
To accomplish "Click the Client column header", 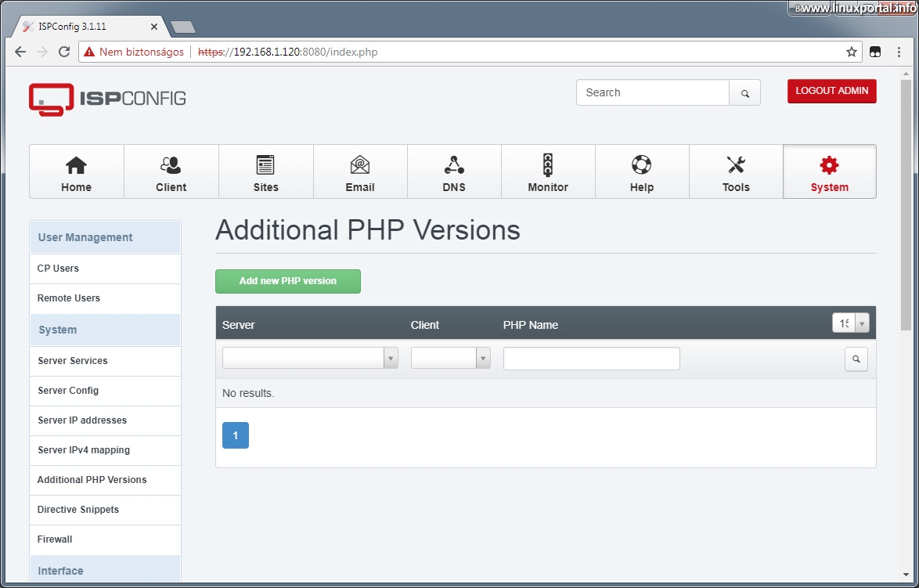I will [425, 326].
